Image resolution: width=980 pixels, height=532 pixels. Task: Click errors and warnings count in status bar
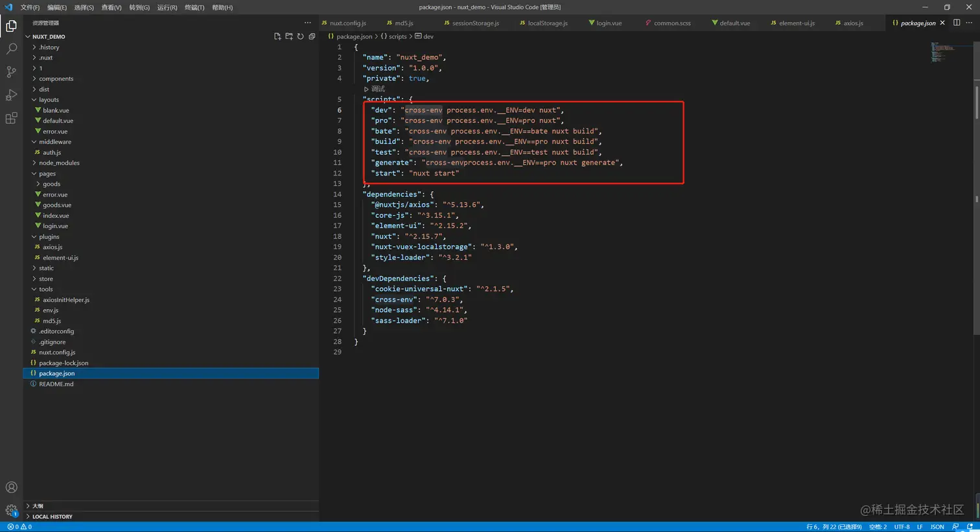click(x=19, y=527)
